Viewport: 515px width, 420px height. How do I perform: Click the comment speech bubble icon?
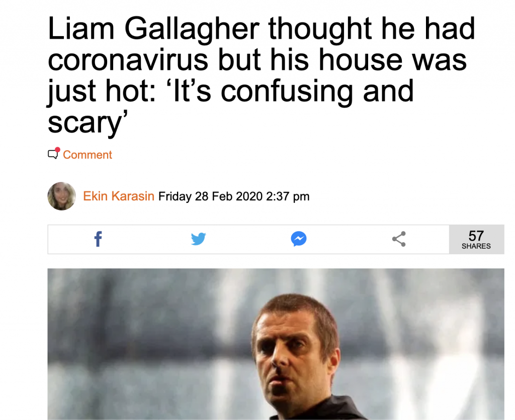click(x=52, y=154)
